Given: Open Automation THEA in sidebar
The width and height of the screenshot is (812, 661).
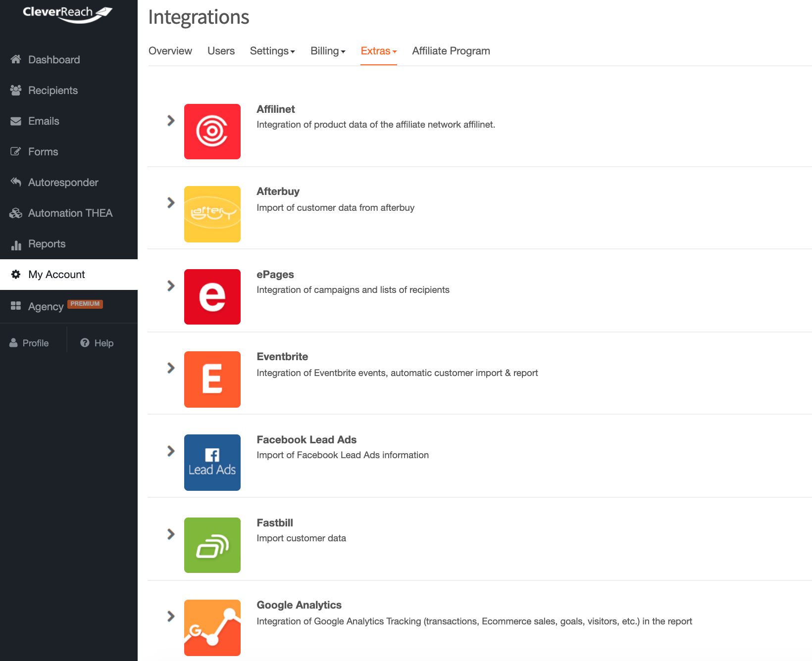Looking at the screenshot, I should pyautogui.click(x=69, y=213).
